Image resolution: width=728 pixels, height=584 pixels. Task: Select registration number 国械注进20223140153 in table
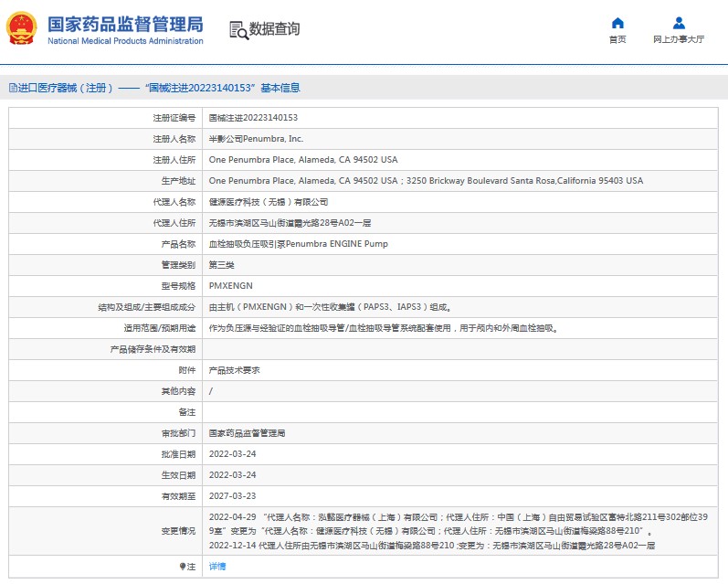point(253,118)
